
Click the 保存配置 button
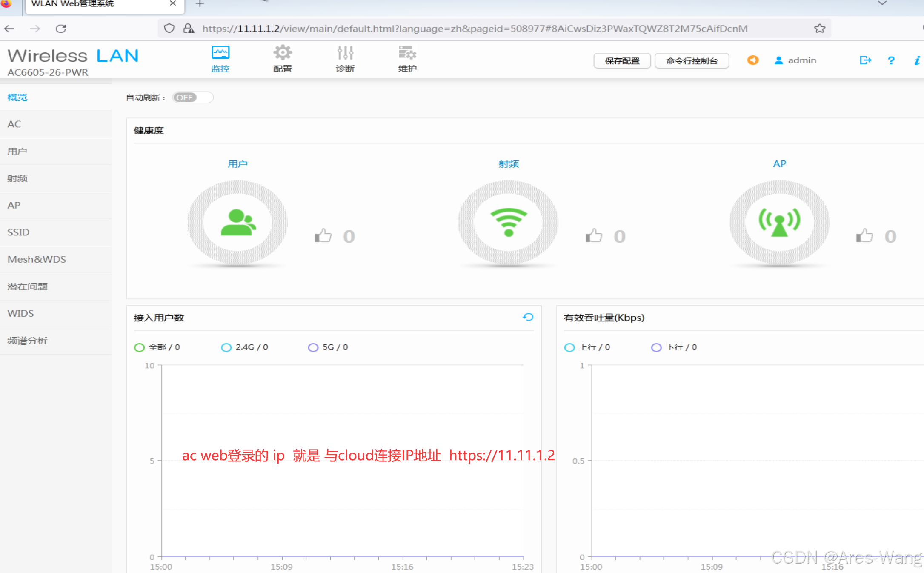[x=622, y=61]
